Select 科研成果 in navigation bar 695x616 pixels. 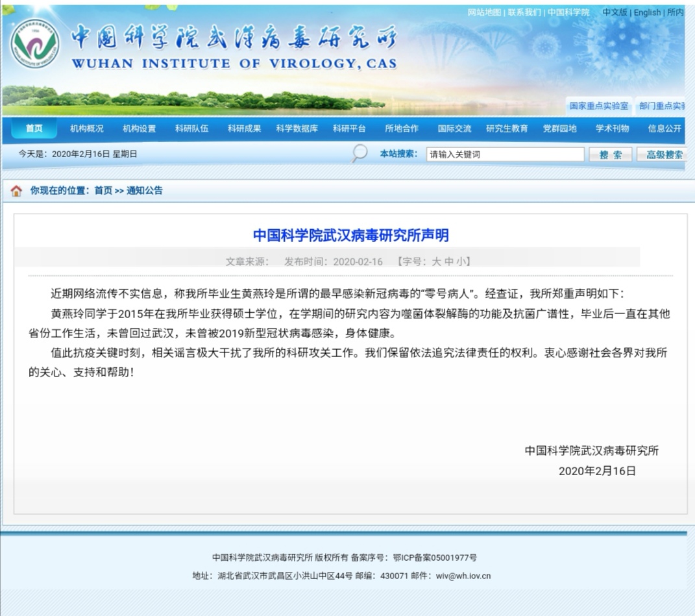(244, 129)
